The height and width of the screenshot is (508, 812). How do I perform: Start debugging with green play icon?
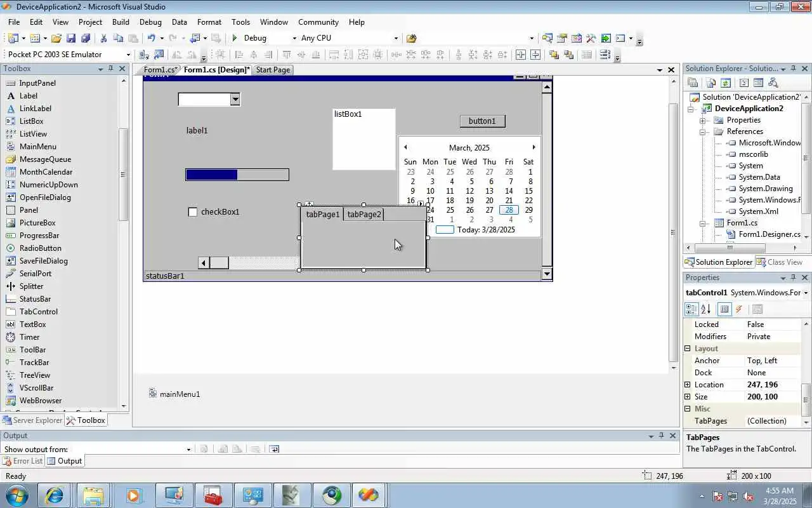(x=235, y=38)
